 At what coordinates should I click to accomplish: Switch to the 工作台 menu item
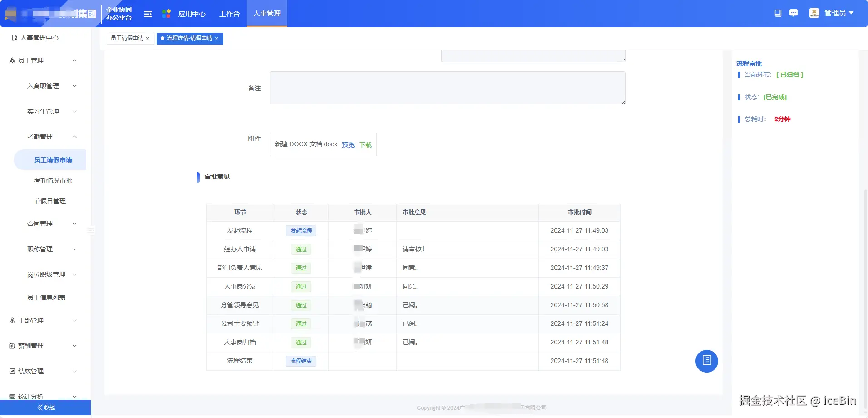(x=229, y=14)
